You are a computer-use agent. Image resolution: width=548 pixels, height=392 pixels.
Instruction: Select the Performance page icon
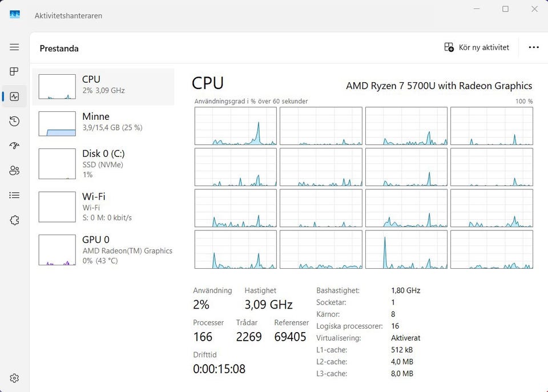[14, 96]
